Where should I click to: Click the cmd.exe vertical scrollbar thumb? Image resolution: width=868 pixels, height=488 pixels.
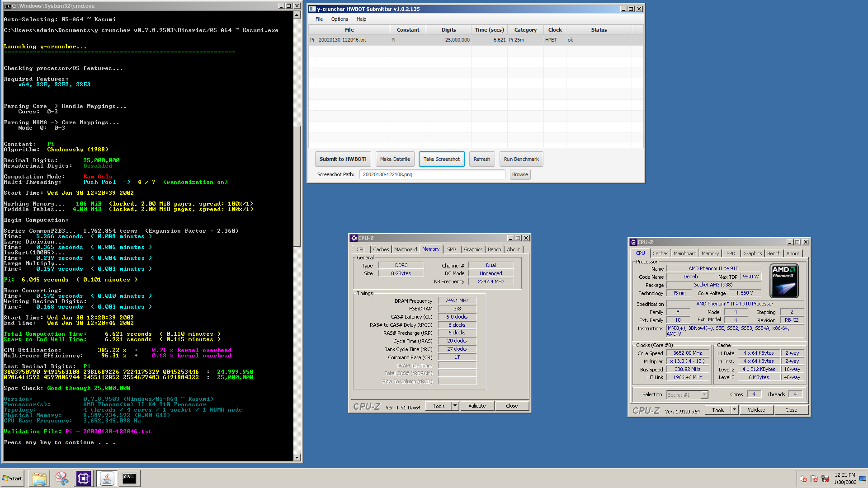pyautogui.click(x=297, y=186)
